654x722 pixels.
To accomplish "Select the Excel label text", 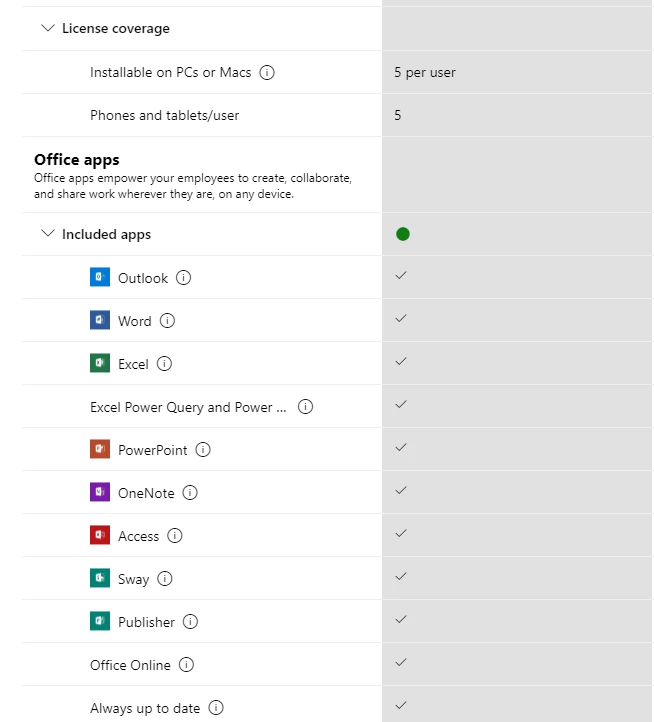I will pyautogui.click(x=133, y=364).
